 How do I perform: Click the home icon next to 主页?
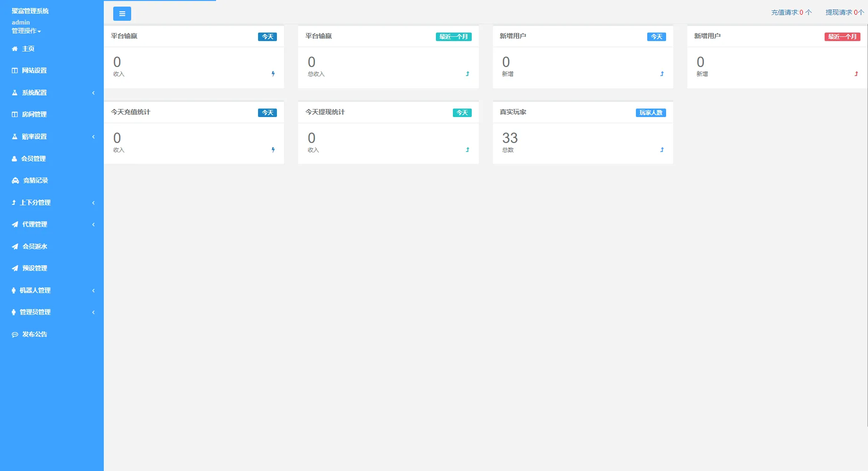click(15, 49)
